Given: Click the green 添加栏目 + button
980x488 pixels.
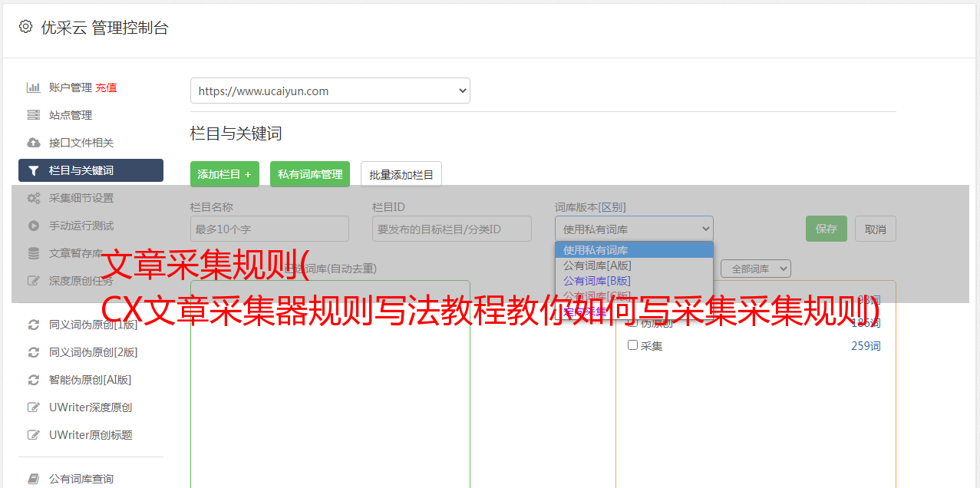Looking at the screenshot, I should [x=225, y=174].
